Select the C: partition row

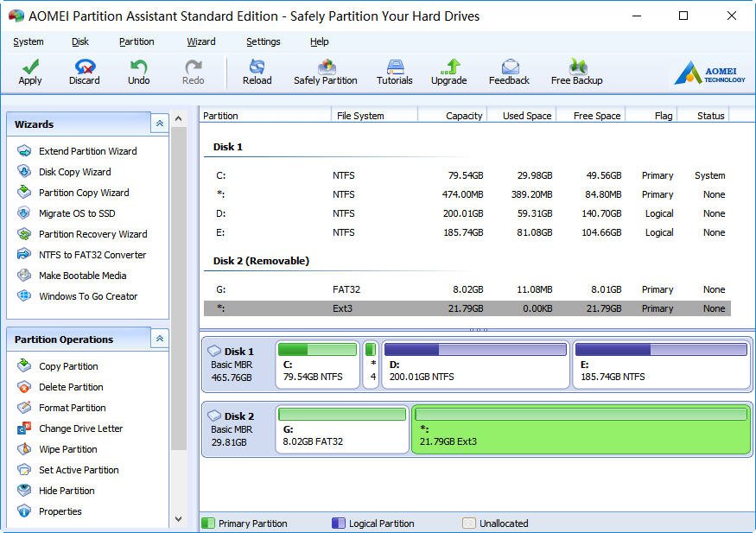467,175
